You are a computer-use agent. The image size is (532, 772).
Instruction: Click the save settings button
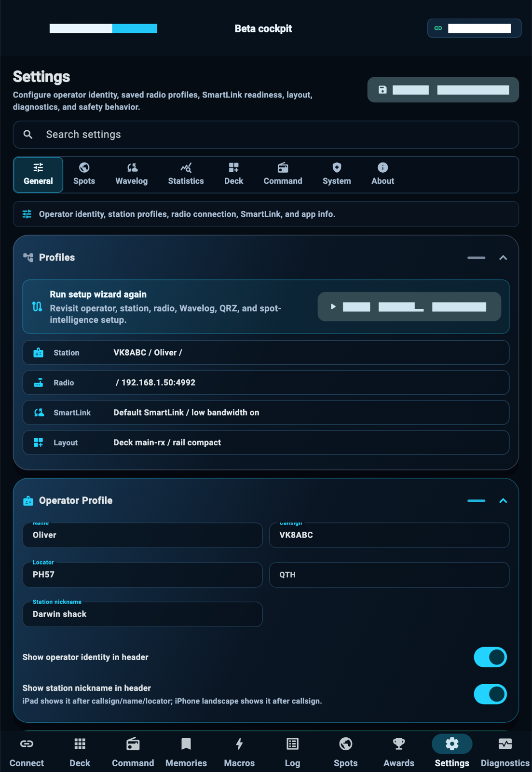(x=443, y=90)
